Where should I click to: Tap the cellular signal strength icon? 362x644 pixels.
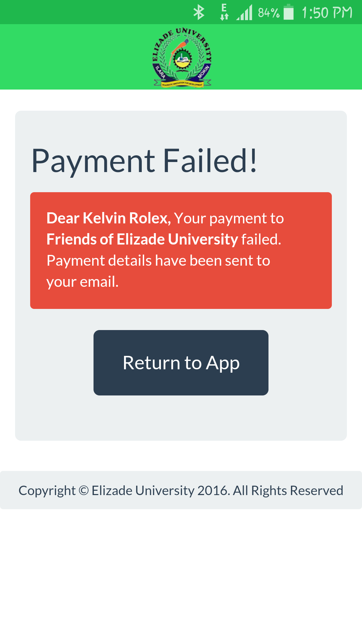(244, 12)
